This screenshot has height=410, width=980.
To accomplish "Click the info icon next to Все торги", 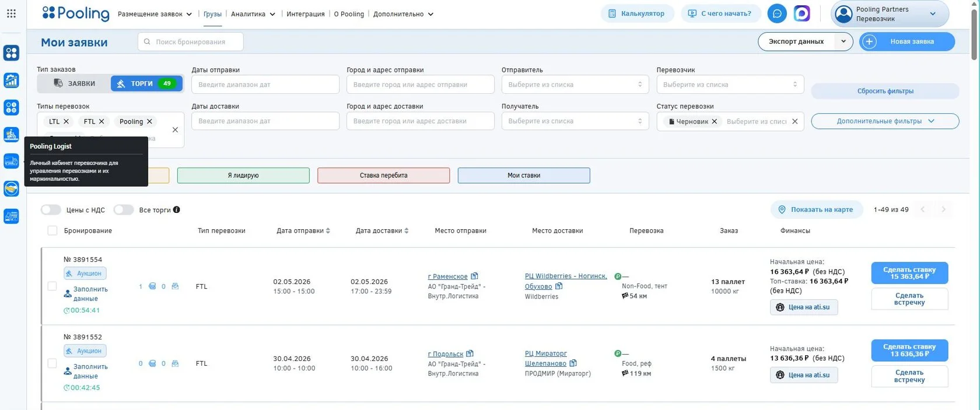I will pos(177,210).
